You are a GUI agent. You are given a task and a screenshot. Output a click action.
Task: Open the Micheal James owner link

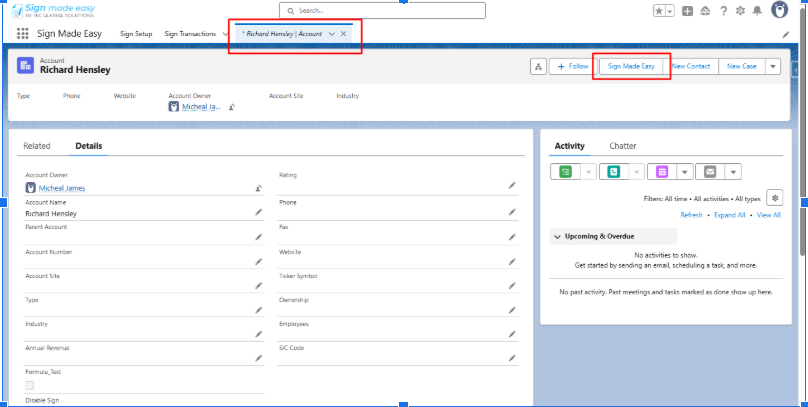pos(62,187)
